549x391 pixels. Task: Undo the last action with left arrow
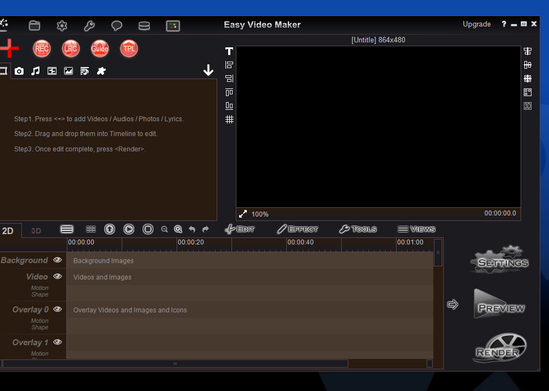click(x=192, y=229)
